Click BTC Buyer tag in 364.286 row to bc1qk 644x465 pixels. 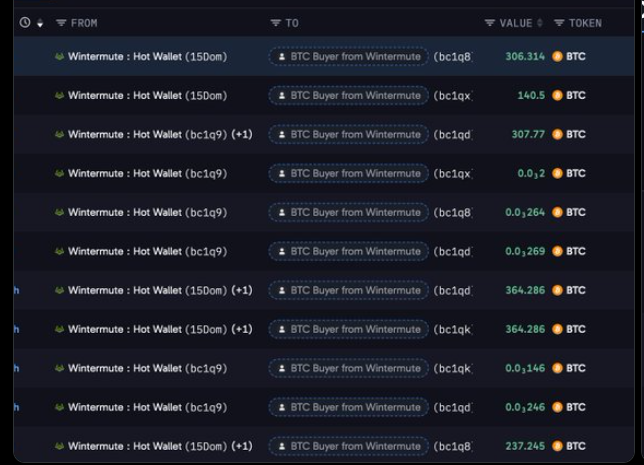click(x=349, y=329)
